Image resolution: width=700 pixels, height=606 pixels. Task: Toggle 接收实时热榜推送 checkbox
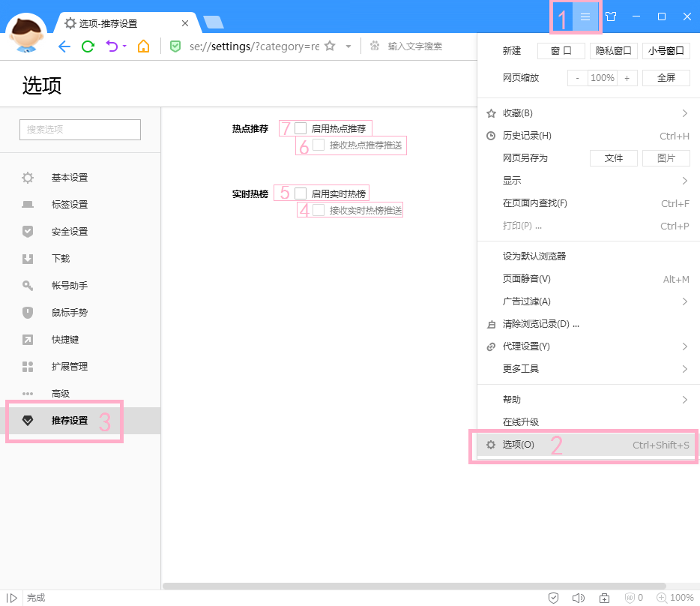[319, 210]
